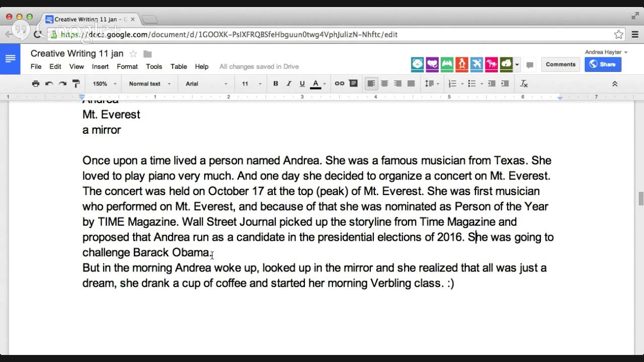Open Andrea Hayter account dropdown

coord(606,52)
